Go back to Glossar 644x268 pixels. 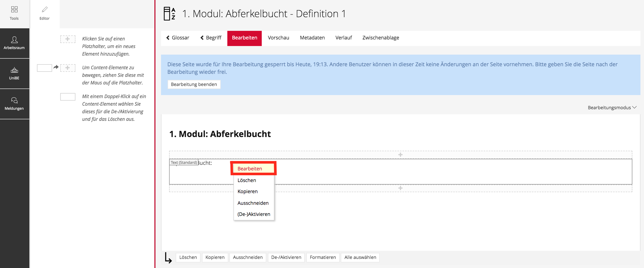[x=178, y=38]
